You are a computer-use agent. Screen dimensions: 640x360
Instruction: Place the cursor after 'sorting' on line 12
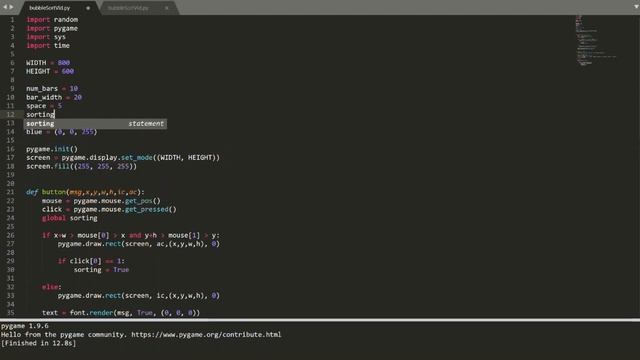pos(54,115)
